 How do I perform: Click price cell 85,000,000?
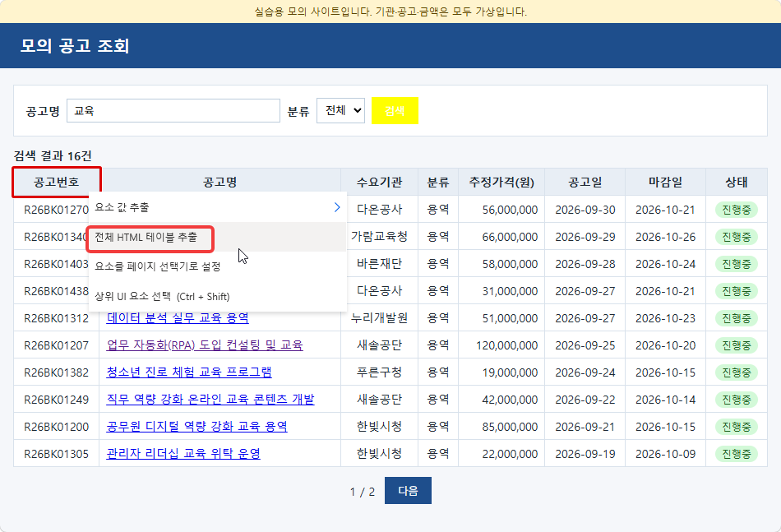[501, 427]
